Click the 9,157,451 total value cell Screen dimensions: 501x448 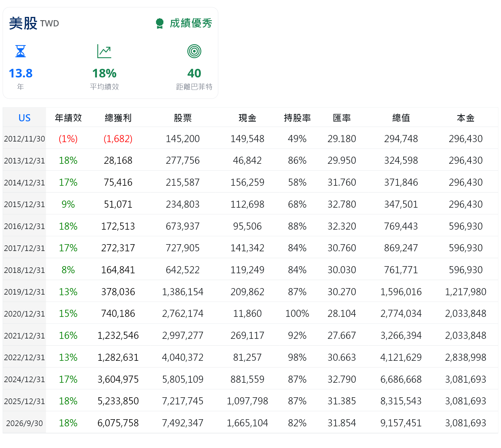tap(401, 423)
